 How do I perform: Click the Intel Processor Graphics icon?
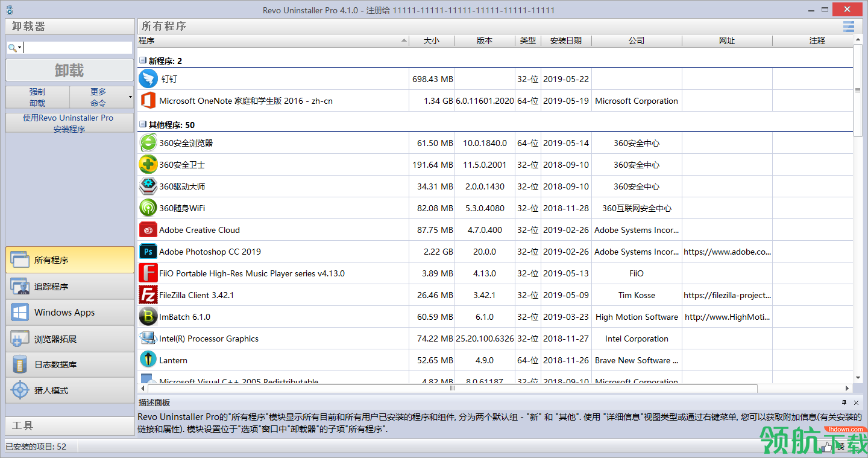(x=148, y=339)
